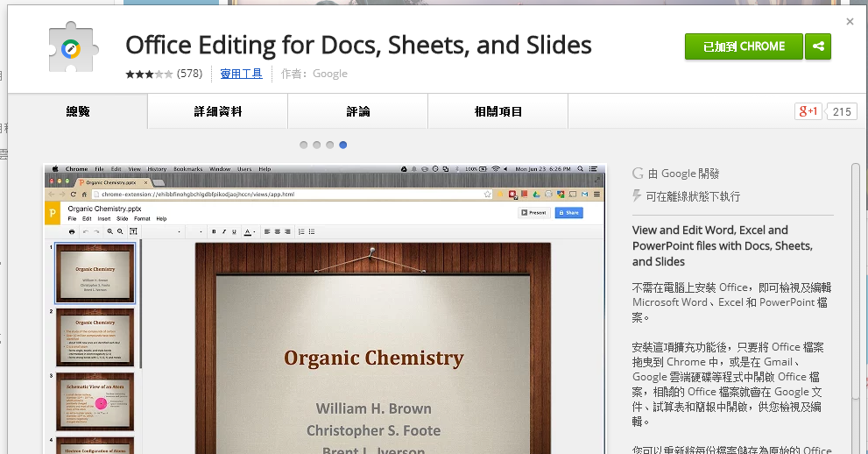
Task: Click the (578) ratings count
Action: (190, 74)
